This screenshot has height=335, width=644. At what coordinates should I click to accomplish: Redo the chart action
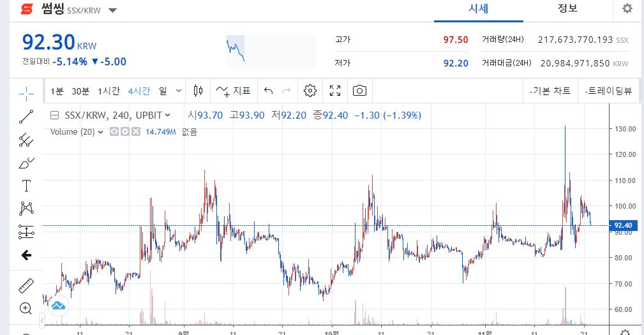[287, 91]
